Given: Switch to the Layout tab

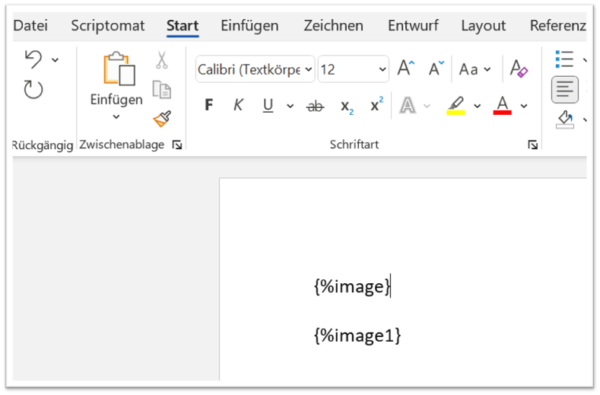Looking at the screenshot, I should [483, 26].
